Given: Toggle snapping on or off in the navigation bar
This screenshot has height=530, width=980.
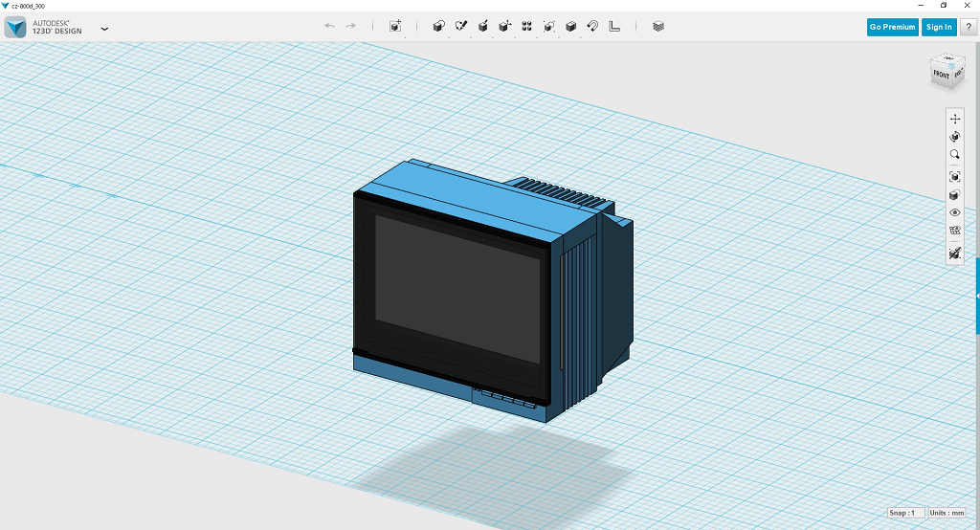Looking at the screenshot, I should 954,254.
